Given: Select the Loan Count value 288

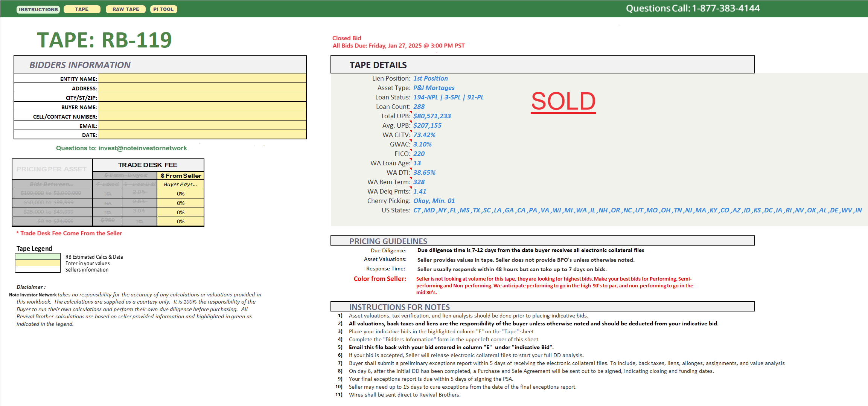Looking at the screenshot, I should coord(419,107).
